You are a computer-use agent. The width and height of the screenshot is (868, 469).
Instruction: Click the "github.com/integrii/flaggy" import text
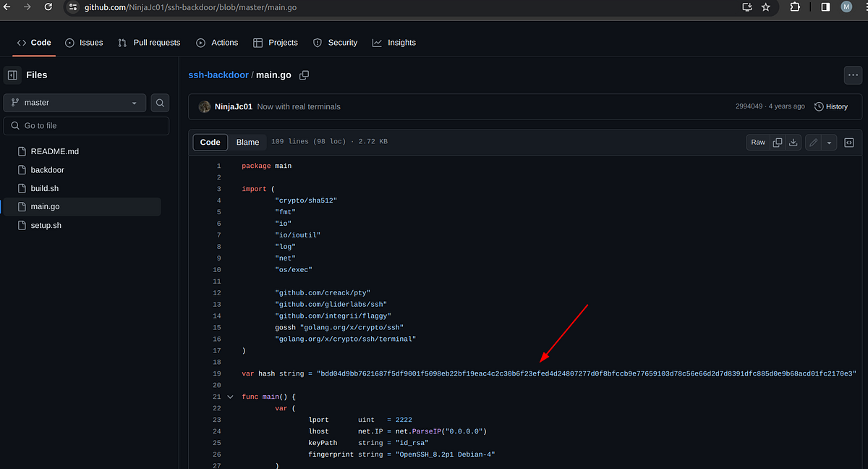(333, 316)
